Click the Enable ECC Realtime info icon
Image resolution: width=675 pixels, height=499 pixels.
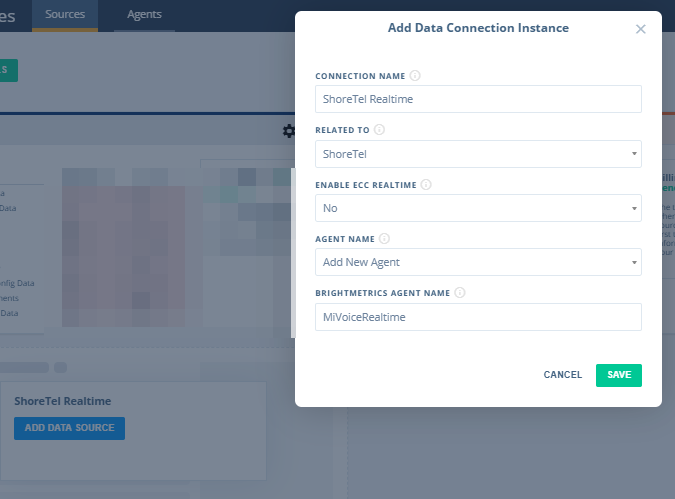pyautogui.click(x=426, y=185)
